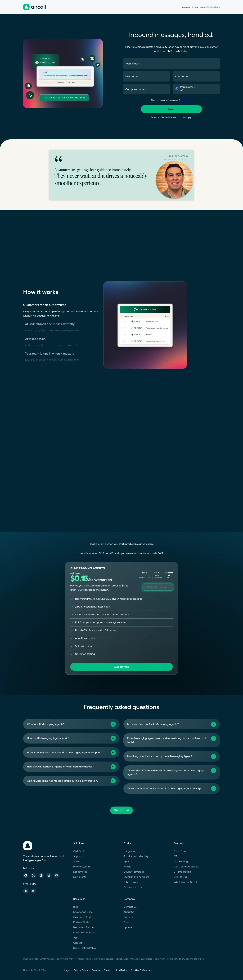Expand 'take action during a conversation?' question
Screen dimensions: 243x980
pos(71,780)
